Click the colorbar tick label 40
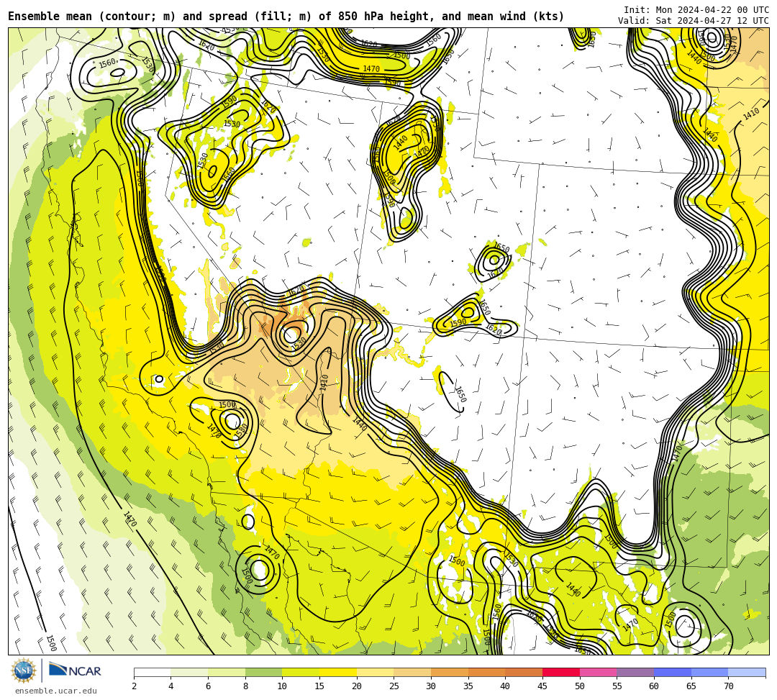 [x=506, y=686]
